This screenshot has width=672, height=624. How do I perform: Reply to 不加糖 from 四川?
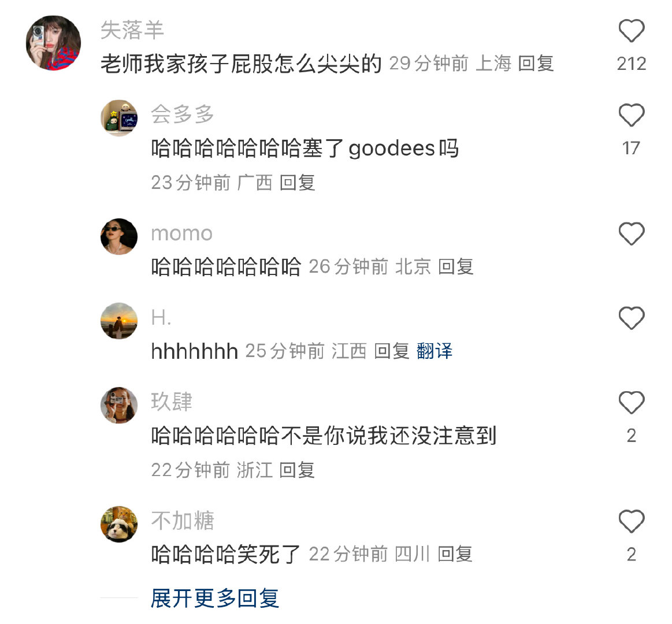(455, 554)
